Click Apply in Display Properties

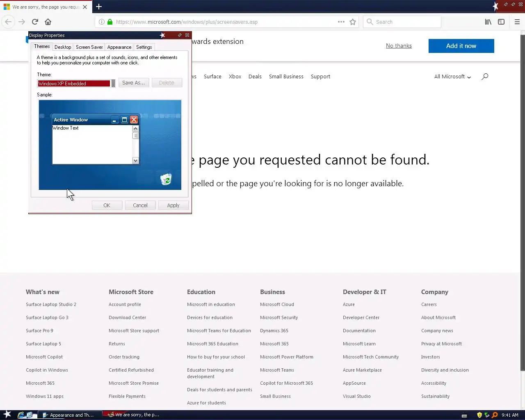click(x=173, y=205)
